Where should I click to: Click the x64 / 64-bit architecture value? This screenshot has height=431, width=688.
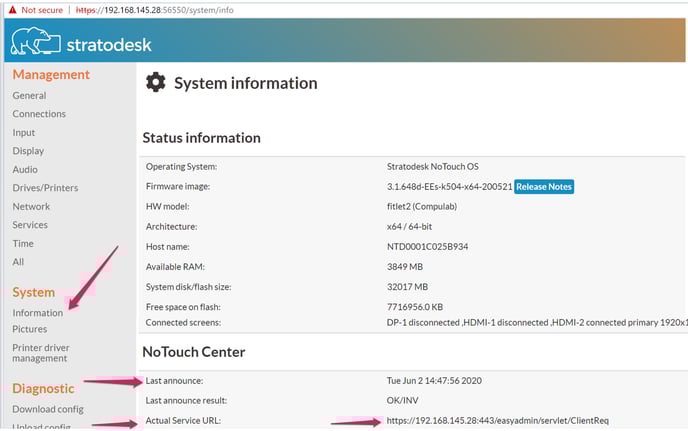tap(409, 226)
